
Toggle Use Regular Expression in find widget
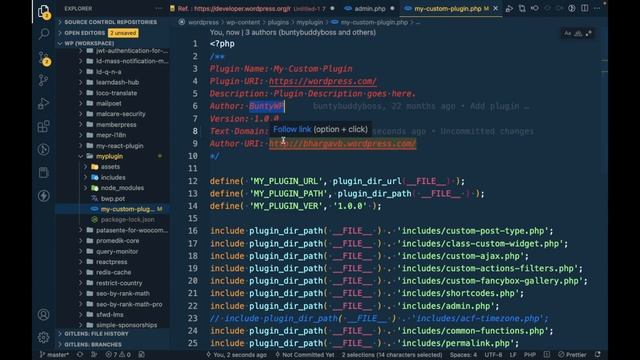589,33
